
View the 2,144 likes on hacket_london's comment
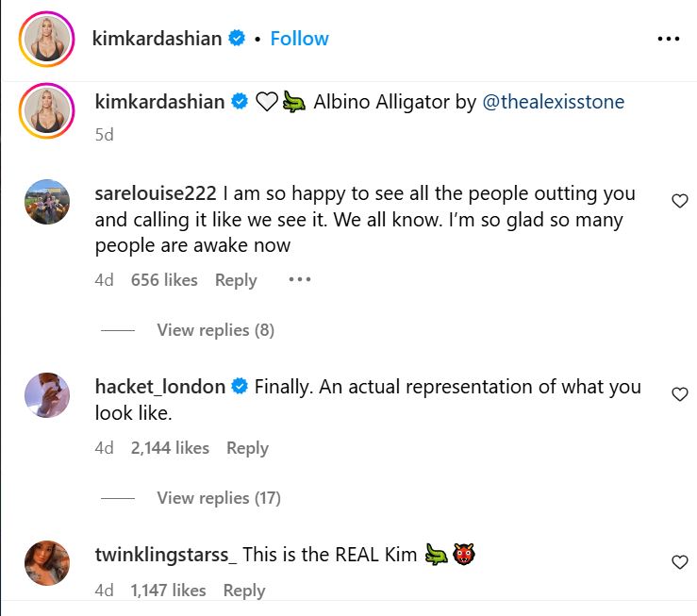(x=170, y=448)
